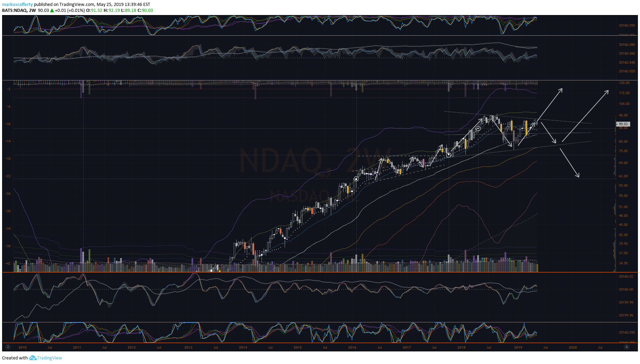Click the 2019 label on time axis

coord(518,347)
